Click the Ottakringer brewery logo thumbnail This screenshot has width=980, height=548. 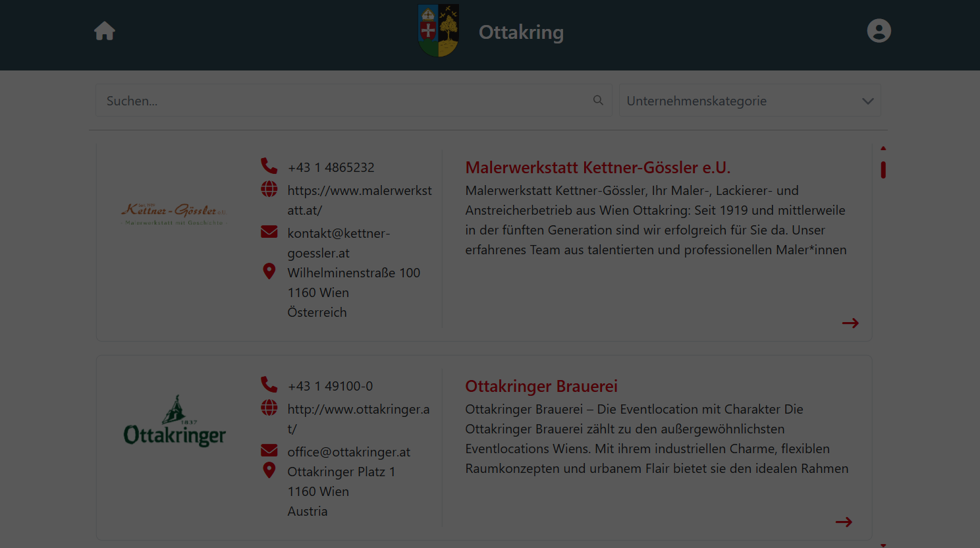(x=175, y=422)
